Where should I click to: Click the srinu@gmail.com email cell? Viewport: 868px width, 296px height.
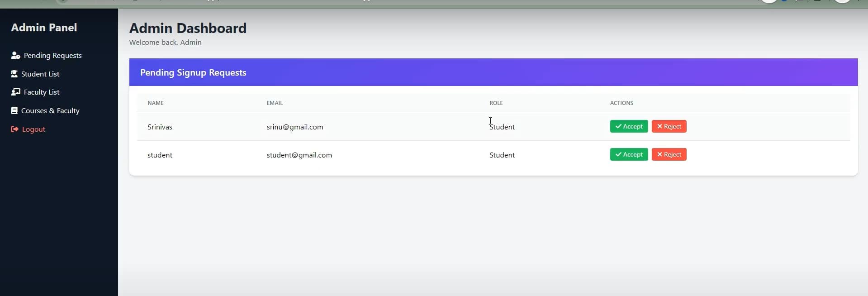tap(295, 127)
